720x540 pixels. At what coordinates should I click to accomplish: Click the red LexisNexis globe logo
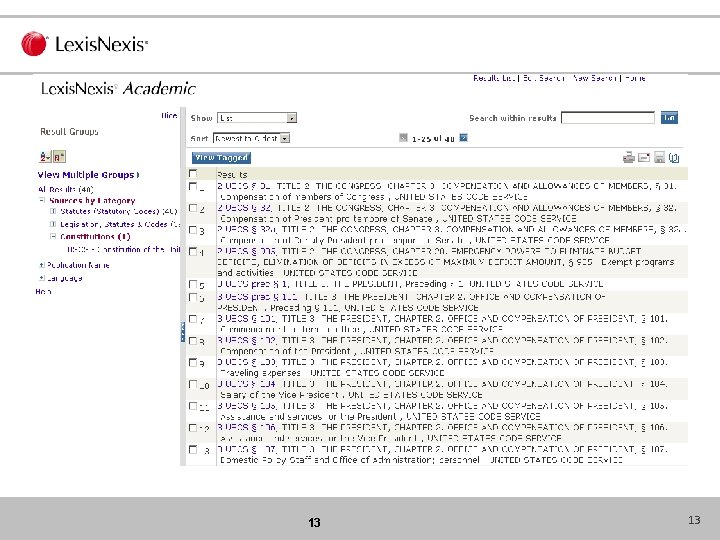[x=34, y=44]
